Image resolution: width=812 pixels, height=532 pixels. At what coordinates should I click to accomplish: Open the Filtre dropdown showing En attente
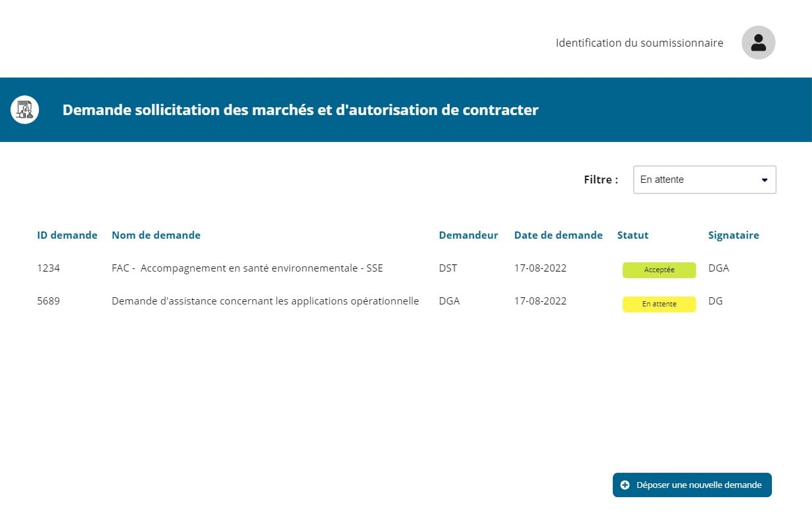pos(705,180)
